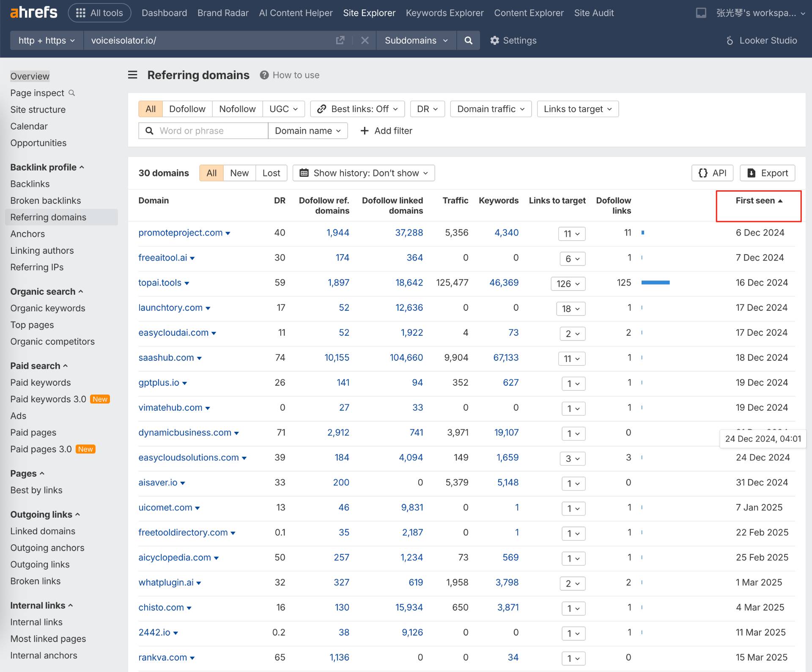Open the workspace account menu
The height and width of the screenshot is (672, 812).
pos(761,13)
